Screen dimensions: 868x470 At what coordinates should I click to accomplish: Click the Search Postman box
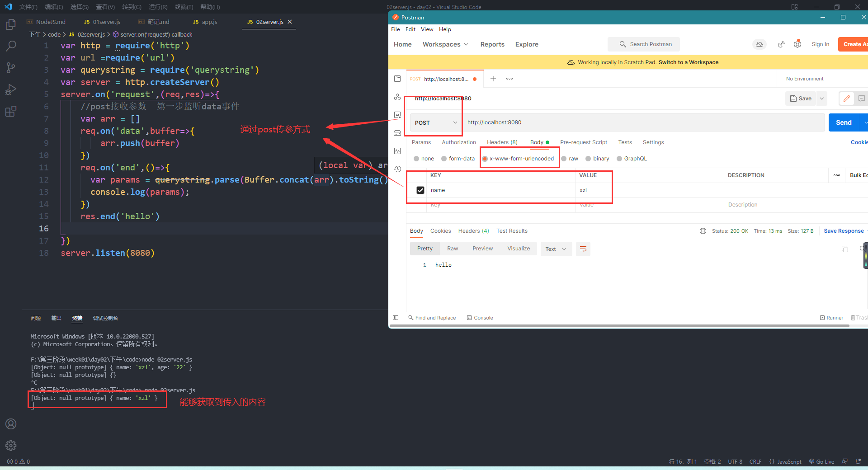click(x=644, y=44)
